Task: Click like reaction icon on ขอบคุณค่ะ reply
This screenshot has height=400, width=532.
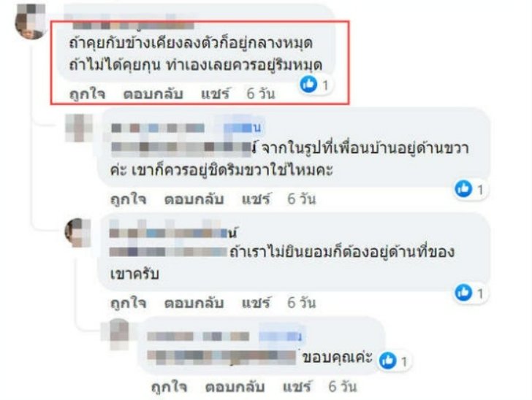Action: [x=387, y=361]
